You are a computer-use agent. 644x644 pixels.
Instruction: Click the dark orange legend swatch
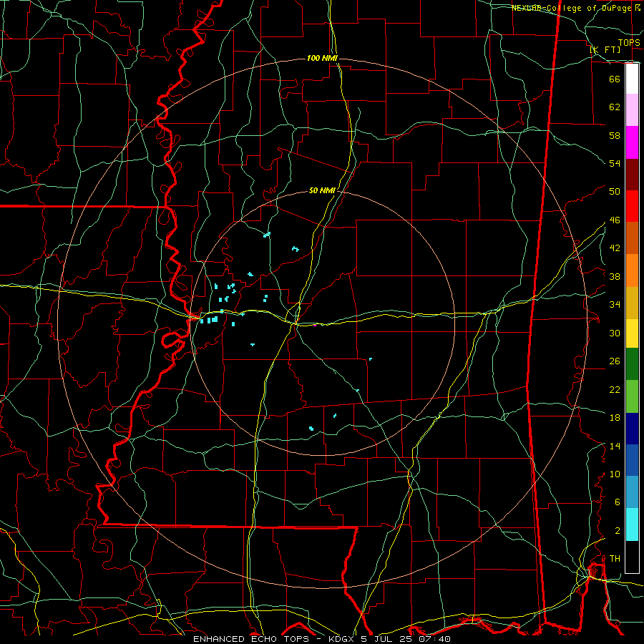tap(632, 238)
